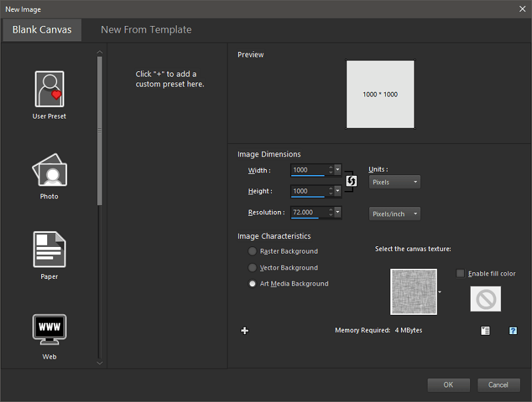532x402 pixels.
Task: Click inside the Width value field
Action: (x=309, y=170)
